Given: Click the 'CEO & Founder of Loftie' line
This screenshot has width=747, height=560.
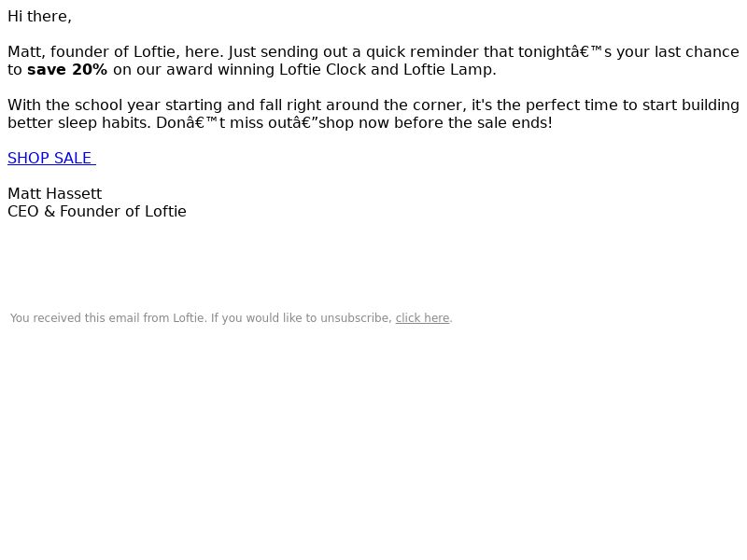Looking at the screenshot, I should point(97,212).
